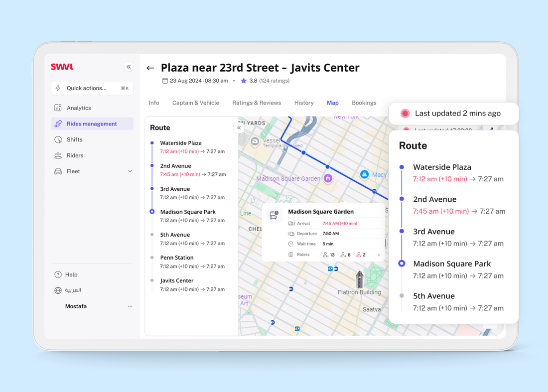Click the Analytics chart icon

58,108
